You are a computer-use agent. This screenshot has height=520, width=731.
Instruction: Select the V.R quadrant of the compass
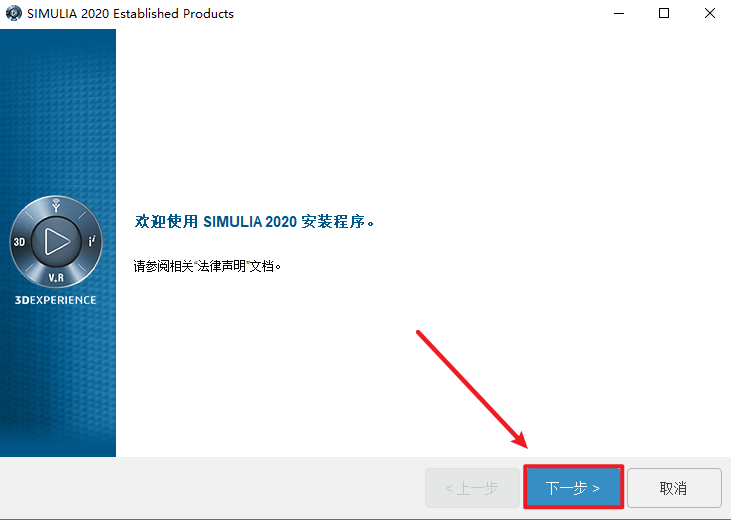[56, 278]
